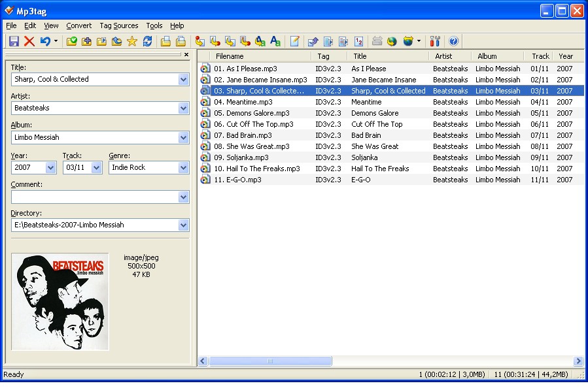Save the tag using the diskette icon
The image size is (588, 392).
14,41
